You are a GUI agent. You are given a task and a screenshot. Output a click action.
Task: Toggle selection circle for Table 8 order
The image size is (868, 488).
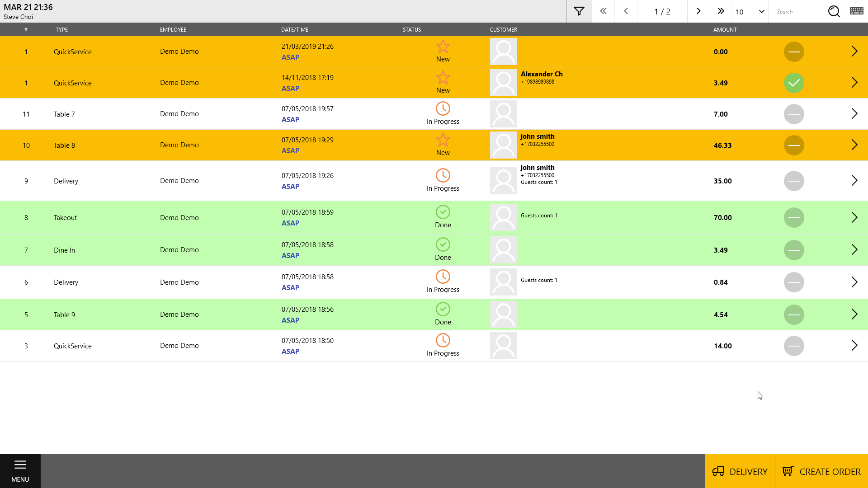pyautogui.click(x=793, y=145)
